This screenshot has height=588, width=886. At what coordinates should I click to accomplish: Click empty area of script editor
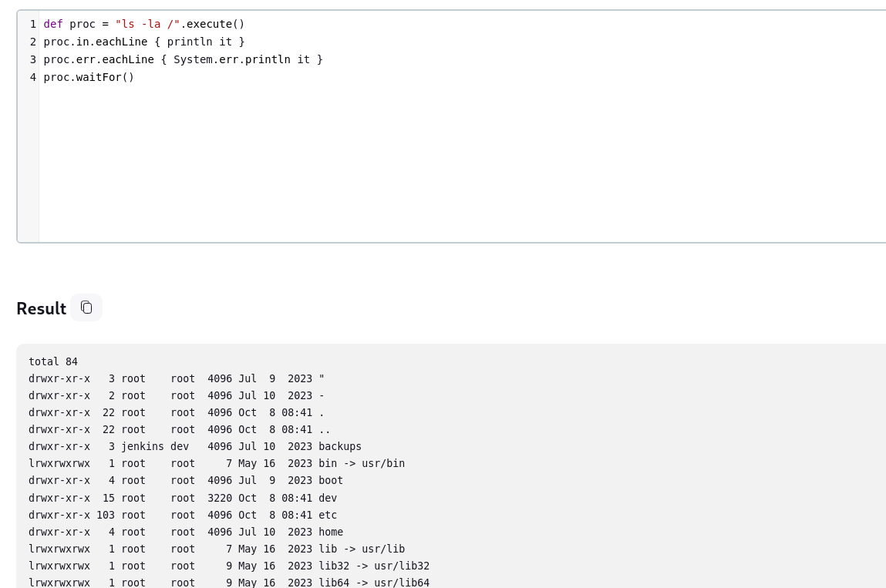tap(463, 170)
